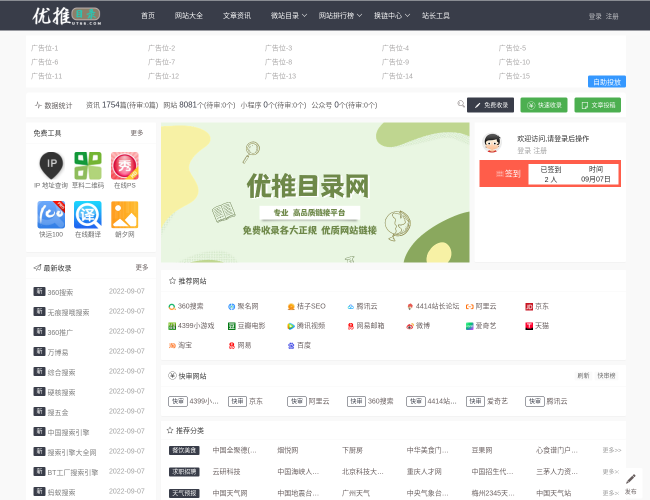Screen dimensions: 650x500
Task: Click 注册 in the top bar
Action: tap(612, 16)
